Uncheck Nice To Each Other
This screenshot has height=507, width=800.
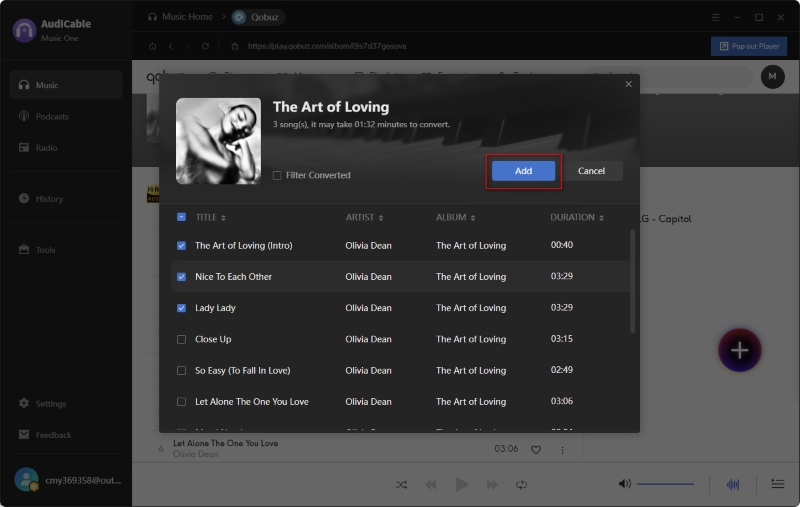[x=181, y=277]
